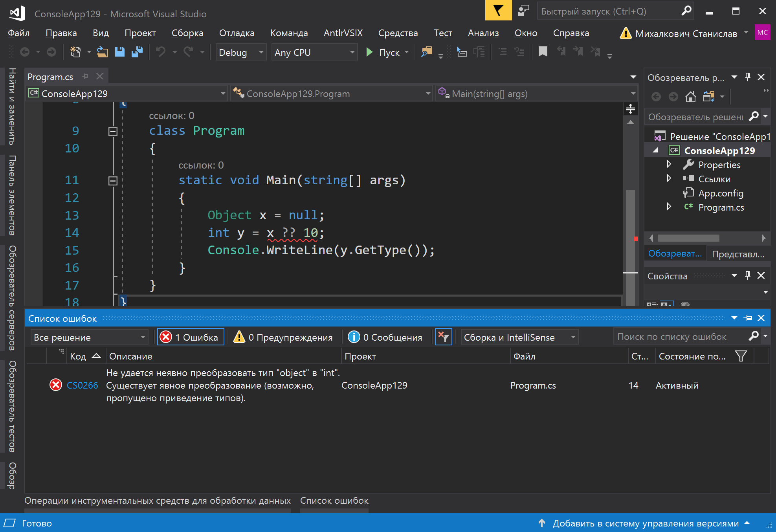Save all files using the toolbar icon
The width and height of the screenshot is (776, 532).
137,51
